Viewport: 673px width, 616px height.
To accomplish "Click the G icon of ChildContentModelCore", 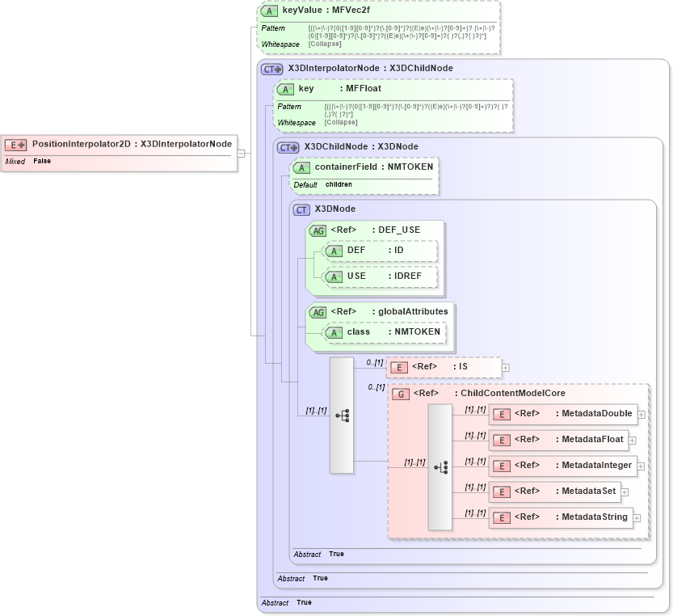I will (401, 394).
